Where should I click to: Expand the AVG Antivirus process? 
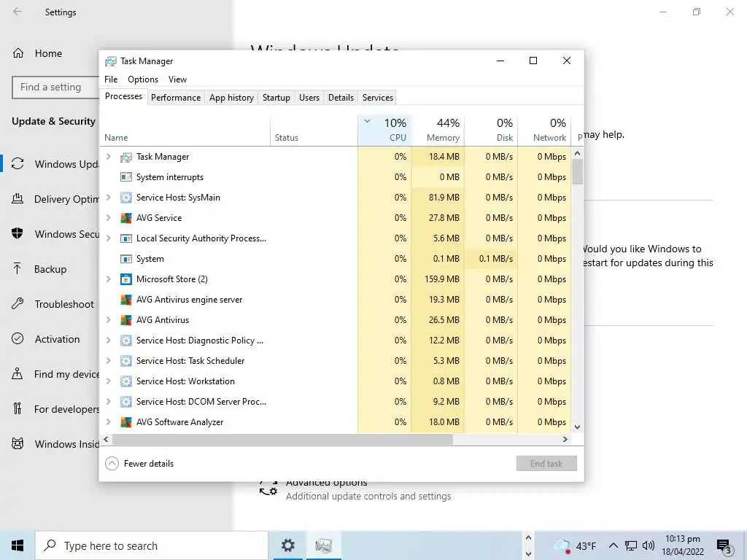coord(109,320)
